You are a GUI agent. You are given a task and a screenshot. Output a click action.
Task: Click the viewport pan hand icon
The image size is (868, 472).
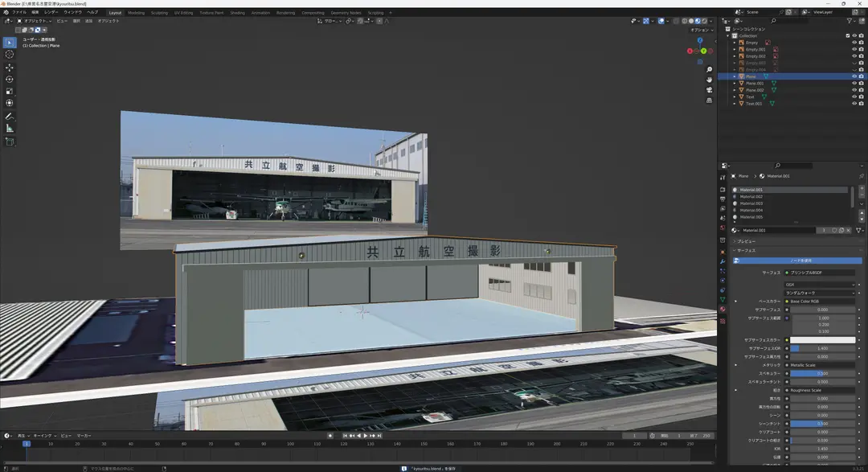[x=709, y=80]
